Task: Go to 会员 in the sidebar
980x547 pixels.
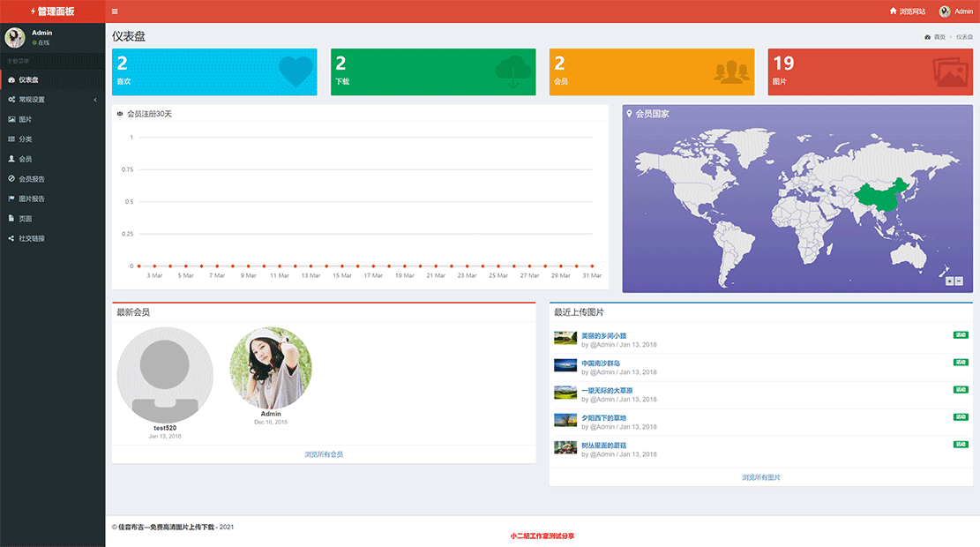Action: click(26, 159)
